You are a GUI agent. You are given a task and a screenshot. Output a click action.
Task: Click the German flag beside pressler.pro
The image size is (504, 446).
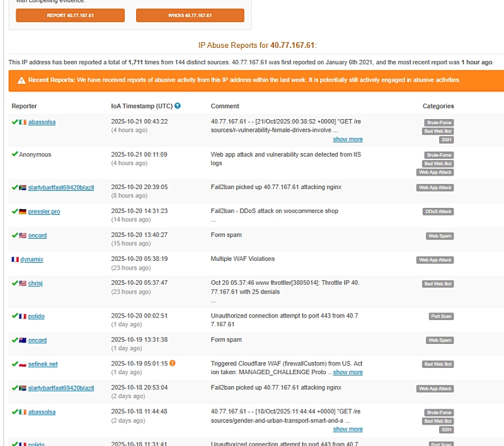[x=23, y=212]
